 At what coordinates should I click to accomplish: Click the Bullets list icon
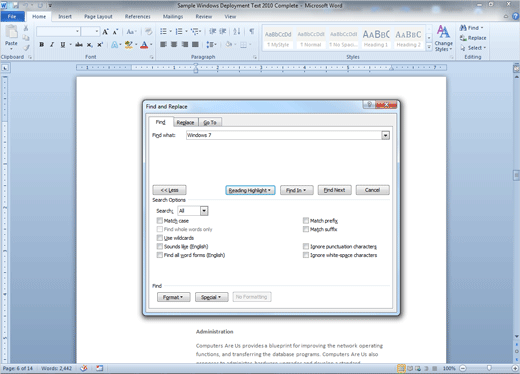163,32
